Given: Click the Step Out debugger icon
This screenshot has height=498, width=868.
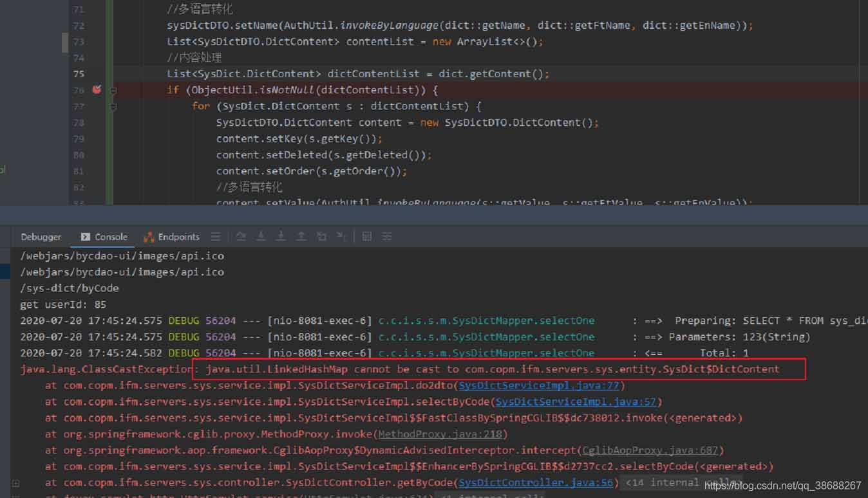Looking at the screenshot, I should pyautogui.click(x=301, y=237).
